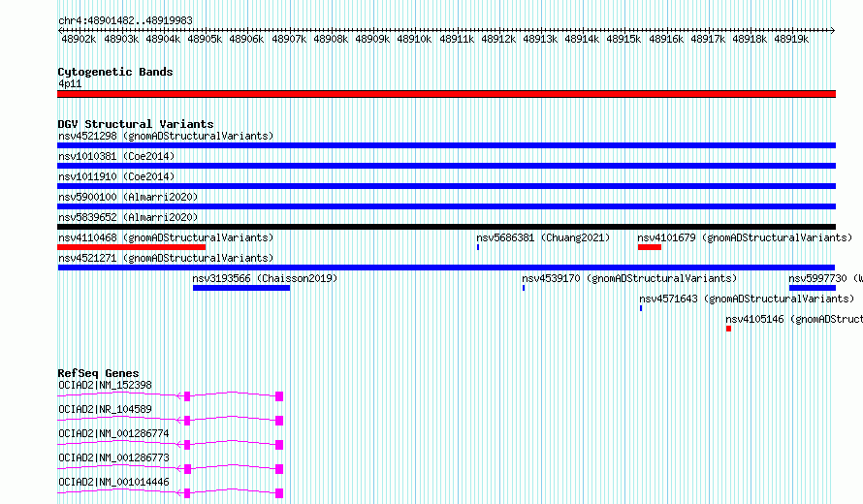The image size is (863, 504).
Task: Open variant nsv5900100 (Almarri2020) label
Action: tap(128, 197)
